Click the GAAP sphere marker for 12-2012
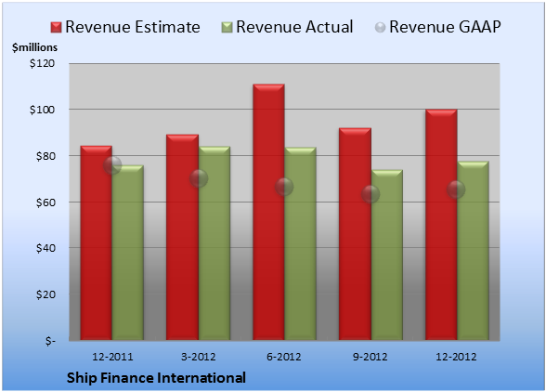 (x=456, y=189)
